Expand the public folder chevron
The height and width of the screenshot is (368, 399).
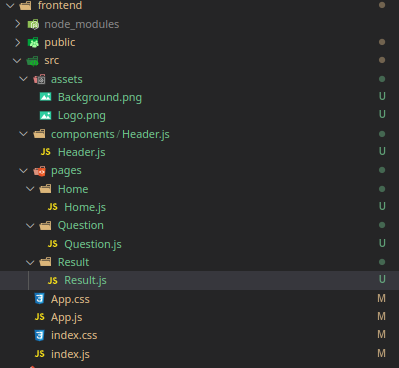point(18,42)
